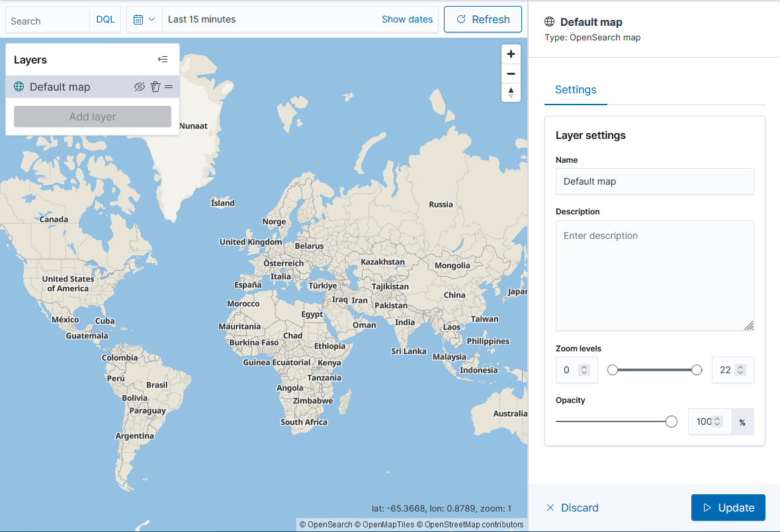Collapse the Layers panel
The height and width of the screenshot is (532, 780).
[163, 60]
